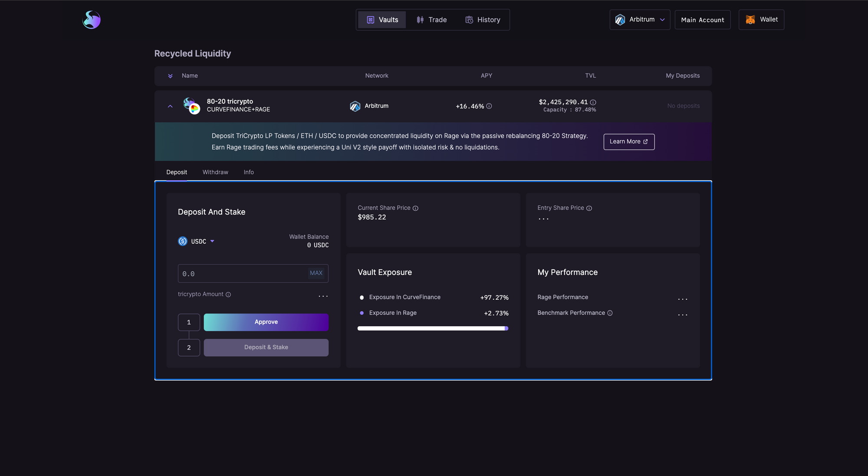Click the 'No deposits' text
This screenshot has width=868, height=476.
tap(684, 106)
